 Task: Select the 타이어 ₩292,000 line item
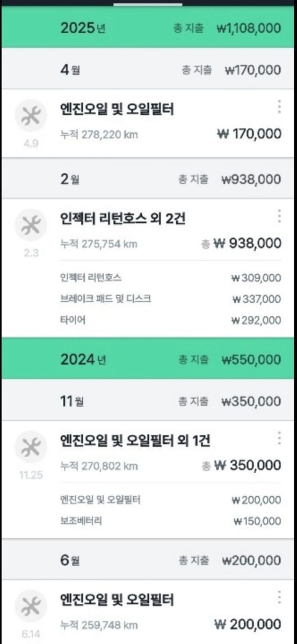(x=171, y=320)
